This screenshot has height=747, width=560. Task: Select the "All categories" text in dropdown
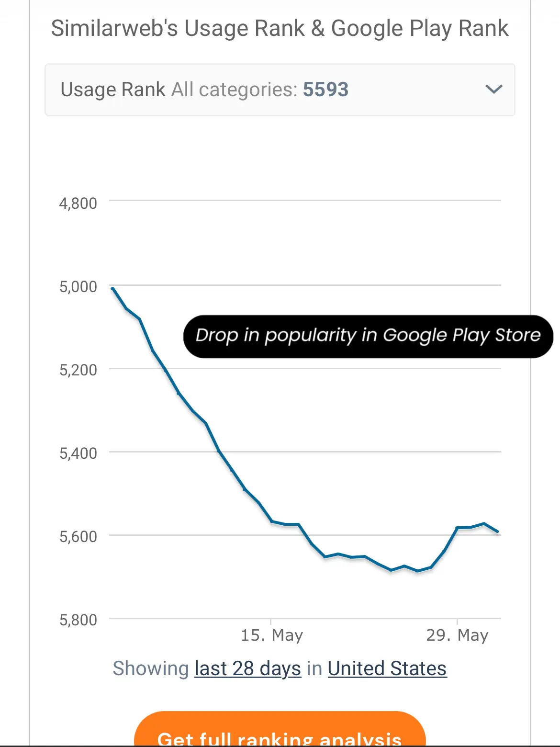click(x=234, y=90)
